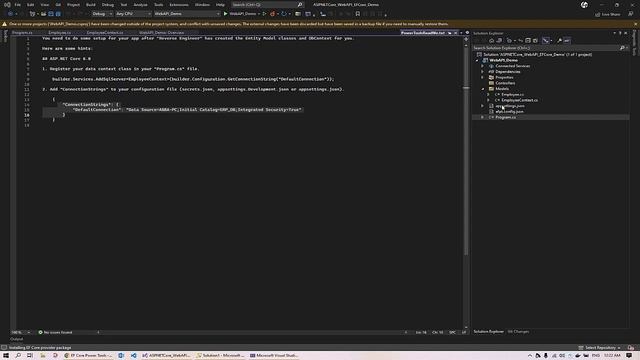The height and width of the screenshot is (360, 640).
Task: Start debugging with green WebAPI_Demo play button
Action: (x=241, y=14)
